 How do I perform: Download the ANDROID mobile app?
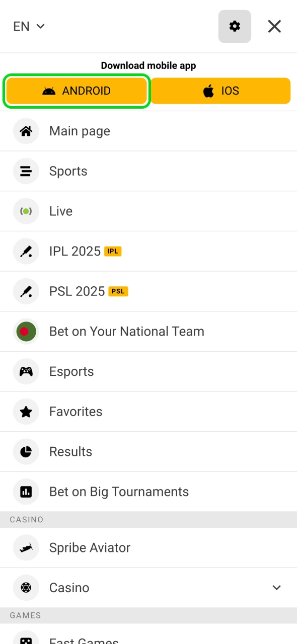[77, 91]
